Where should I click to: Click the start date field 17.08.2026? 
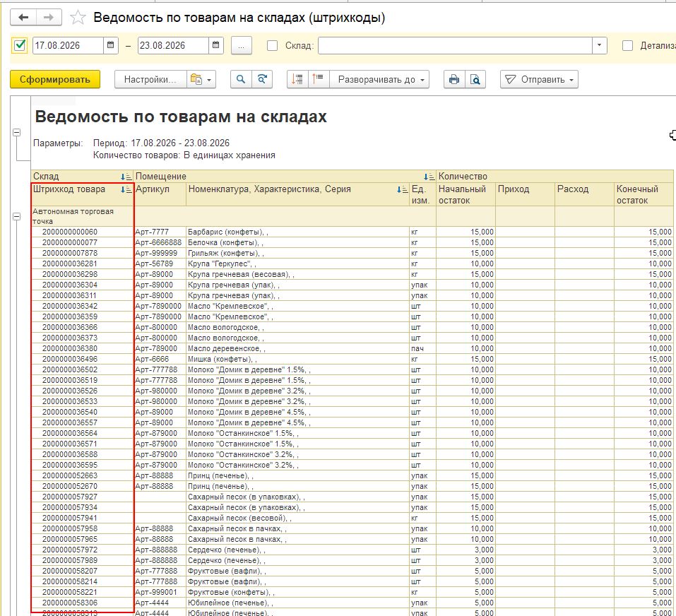coord(68,45)
